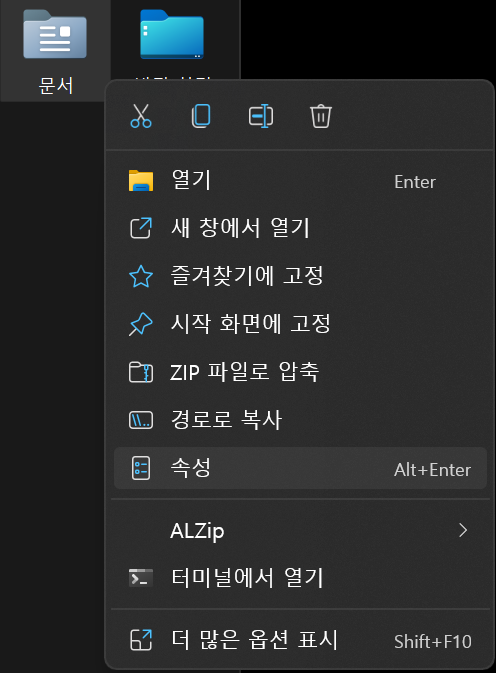Click the Cut scissors icon

coord(141,116)
